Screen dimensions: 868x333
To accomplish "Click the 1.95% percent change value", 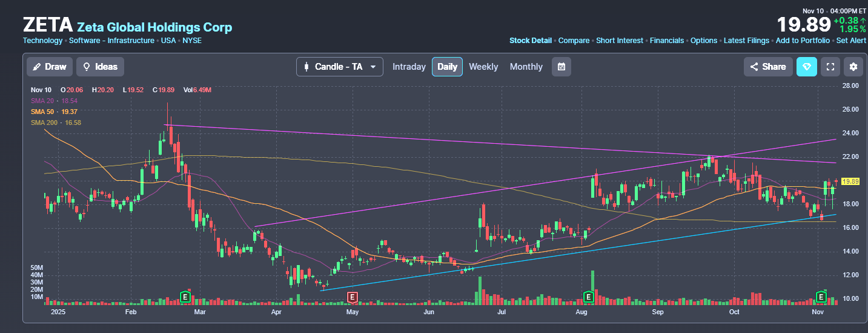I will tap(853, 29).
